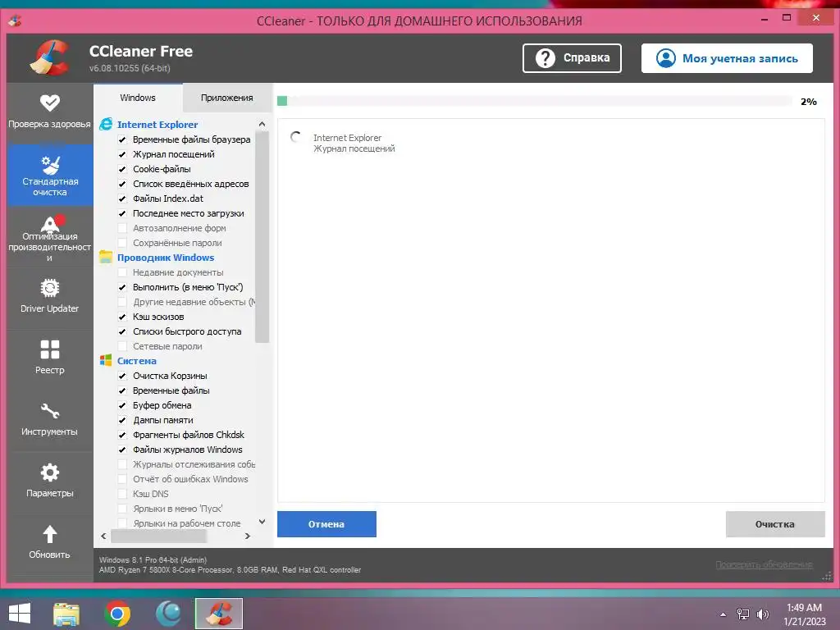Open the Параметры cog icon
The height and width of the screenshot is (630, 840).
point(50,472)
